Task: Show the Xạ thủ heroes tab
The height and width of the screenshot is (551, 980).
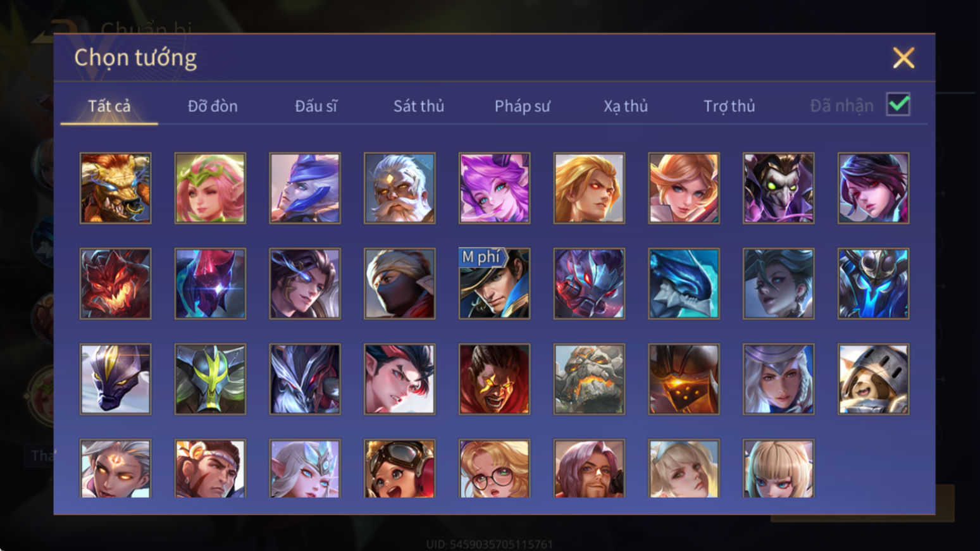Action: click(x=626, y=106)
